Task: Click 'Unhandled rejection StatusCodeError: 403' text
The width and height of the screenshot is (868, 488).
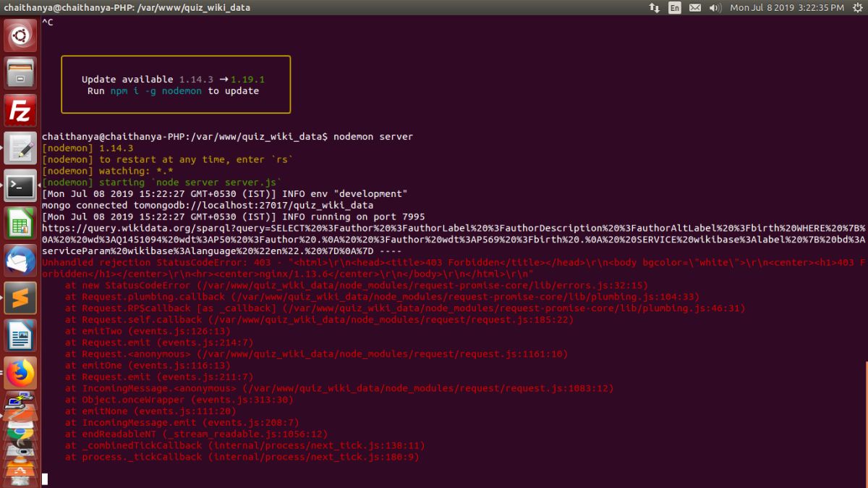Action: point(156,262)
